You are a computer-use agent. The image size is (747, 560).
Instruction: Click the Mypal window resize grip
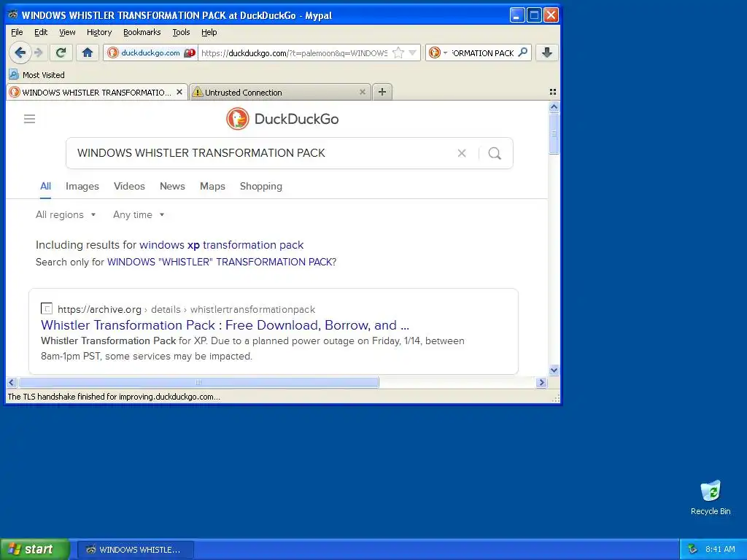click(x=555, y=399)
